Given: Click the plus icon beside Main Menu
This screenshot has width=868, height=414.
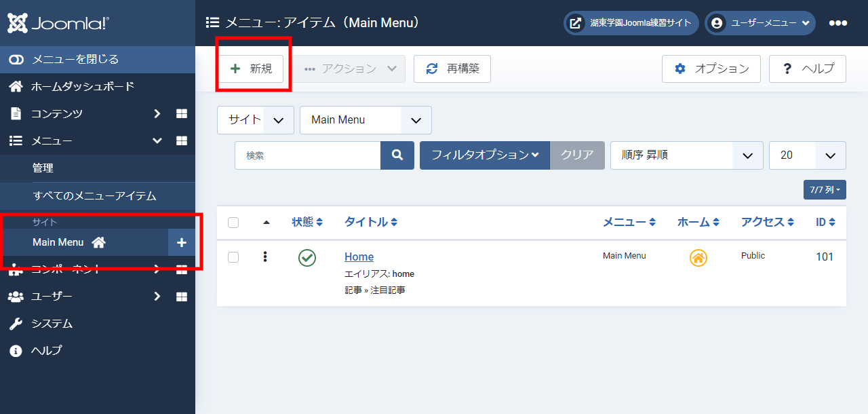Looking at the screenshot, I should tap(181, 242).
